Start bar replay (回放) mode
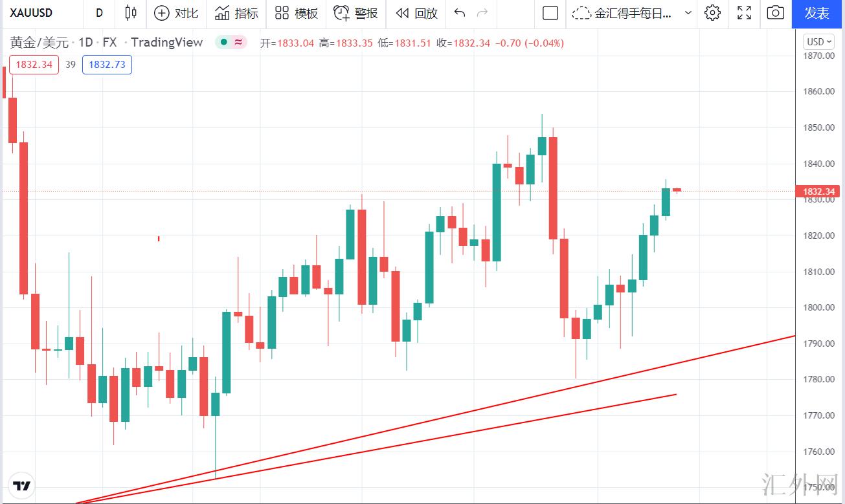The width and height of the screenshot is (845, 504). pos(416,13)
